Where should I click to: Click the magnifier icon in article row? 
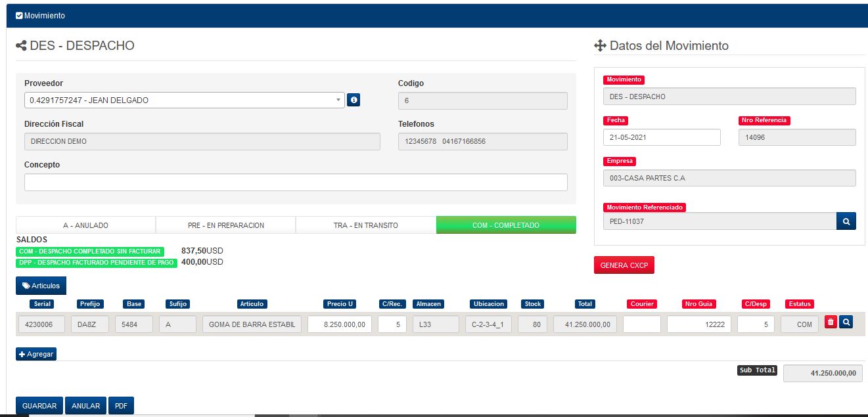tap(846, 322)
